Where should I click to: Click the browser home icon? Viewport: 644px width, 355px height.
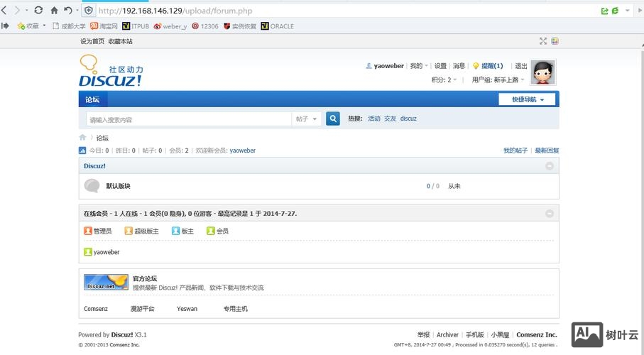pos(54,11)
